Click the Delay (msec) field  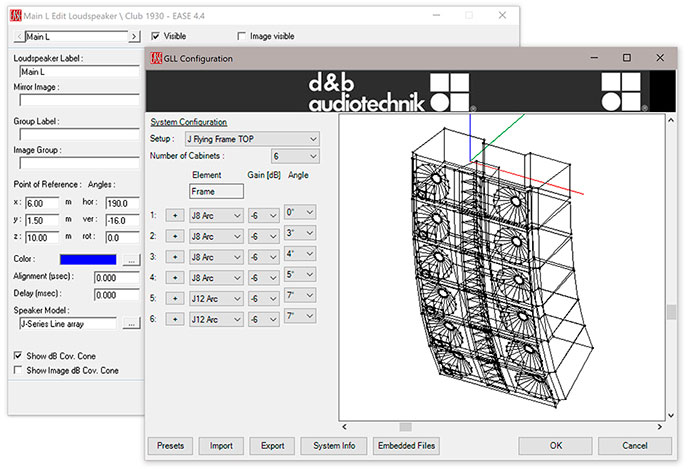pos(117,295)
